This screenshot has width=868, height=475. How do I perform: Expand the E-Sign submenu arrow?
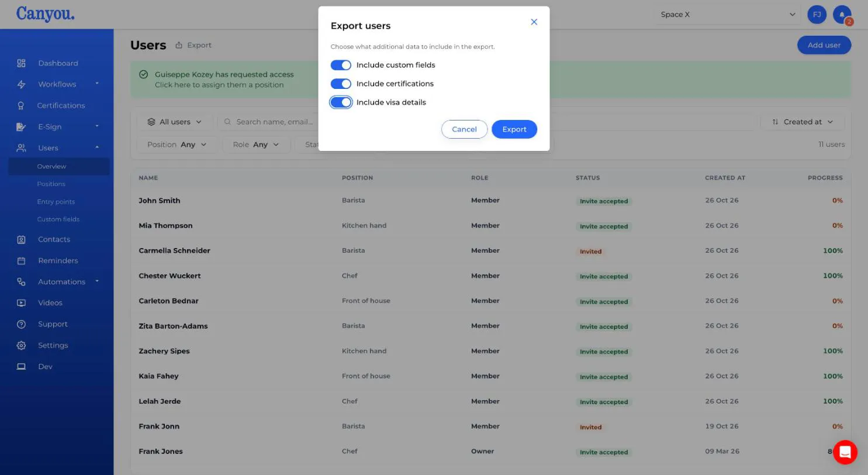click(97, 126)
